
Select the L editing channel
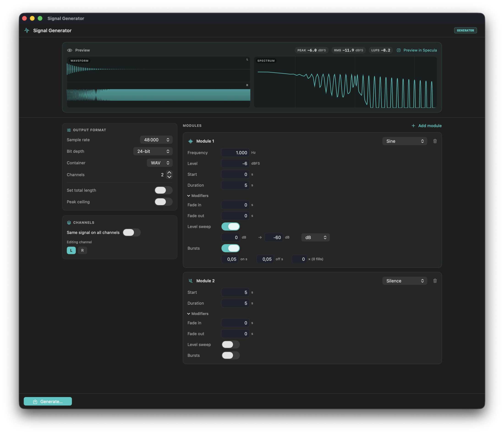pyautogui.click(x=71, y=250)
